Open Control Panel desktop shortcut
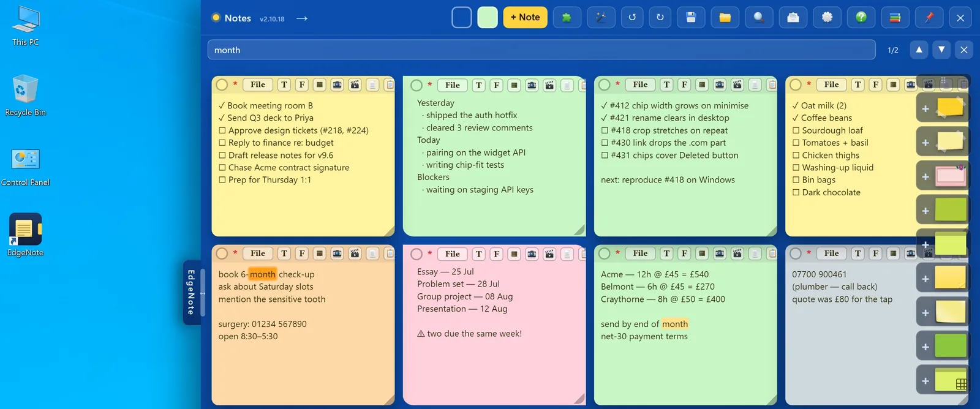This screenshot has width=980, height=409. (x=26, y=167)
